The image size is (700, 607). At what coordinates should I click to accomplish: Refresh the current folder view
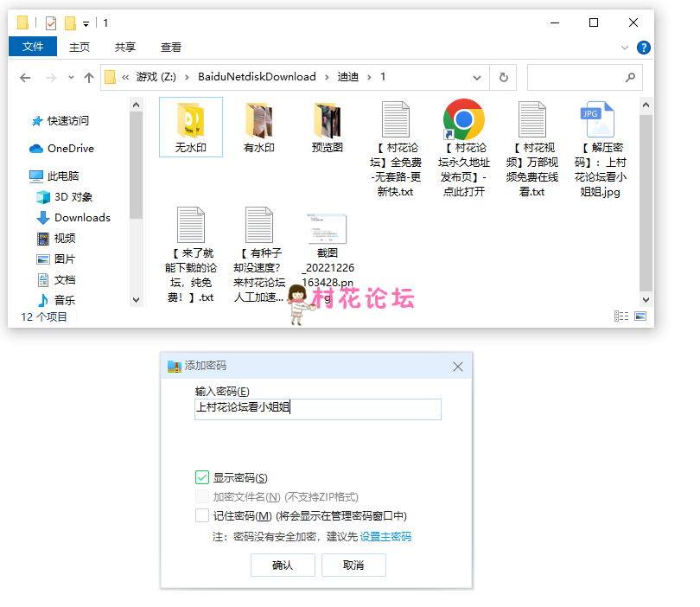(503, 77)
